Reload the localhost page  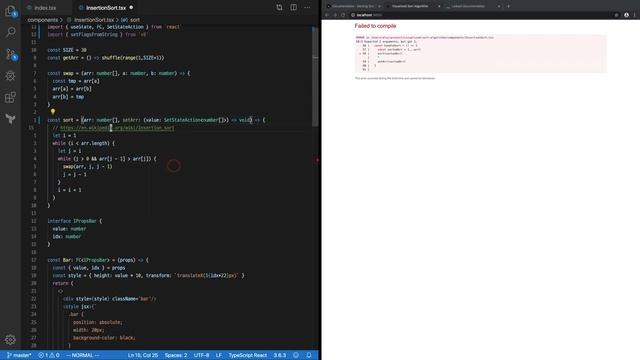tap(343, 15)
